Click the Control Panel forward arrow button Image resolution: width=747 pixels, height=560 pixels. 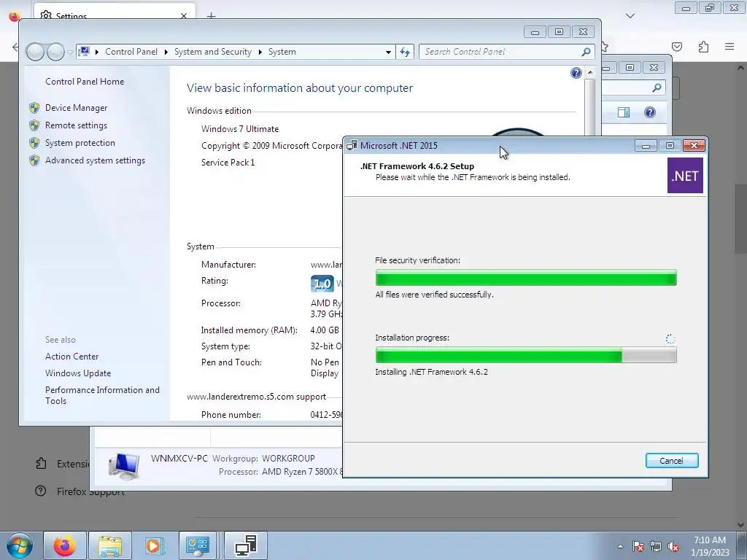(x=55, y=52)
